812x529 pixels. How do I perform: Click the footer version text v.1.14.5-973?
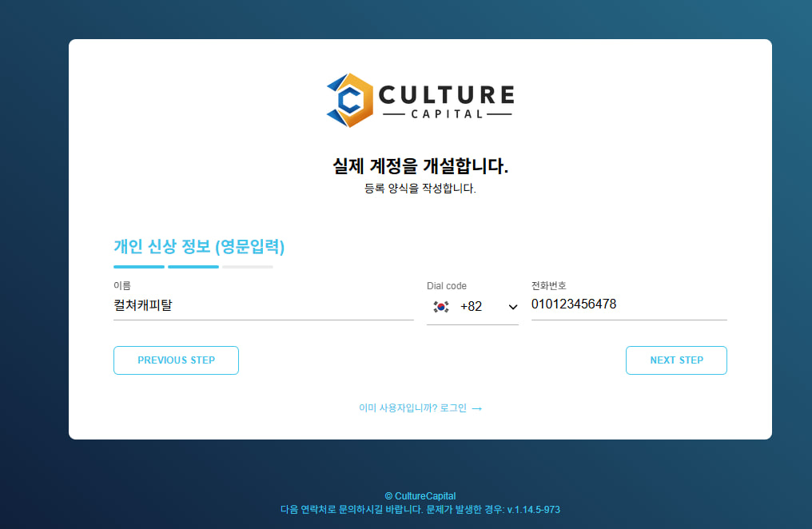[x=533, y=510]
